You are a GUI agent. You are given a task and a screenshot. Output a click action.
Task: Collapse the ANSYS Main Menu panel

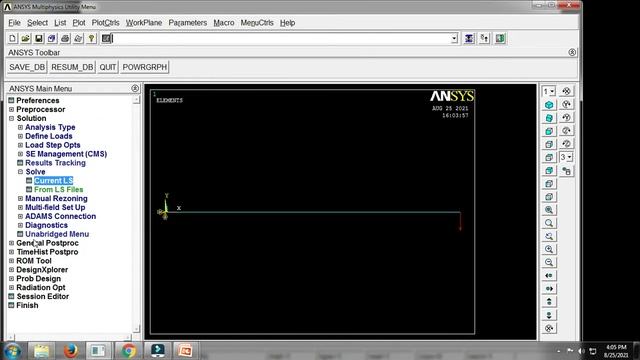click(x=135, y=88)
